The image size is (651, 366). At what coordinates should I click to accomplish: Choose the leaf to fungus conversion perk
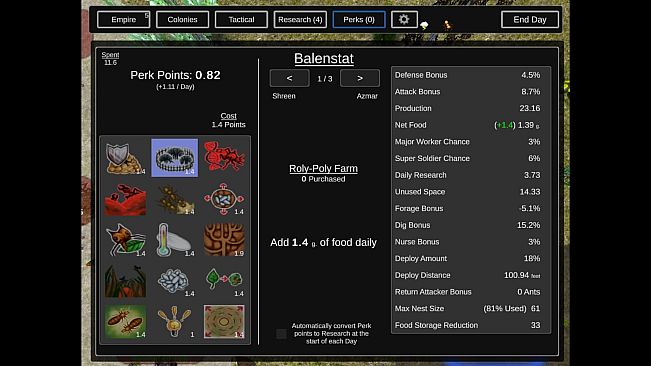tap(224, 281)
